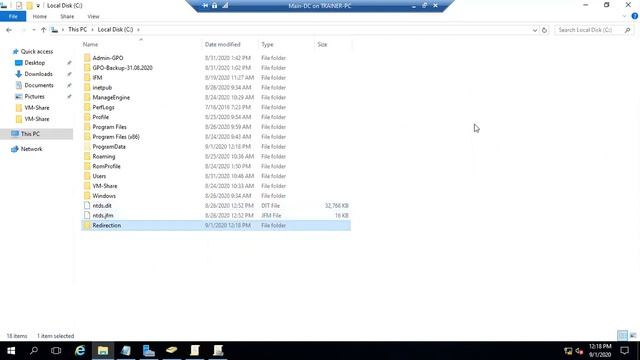Open the Windows Start menu
Screen dimensions: 640x360
click(x=11, y=351)
